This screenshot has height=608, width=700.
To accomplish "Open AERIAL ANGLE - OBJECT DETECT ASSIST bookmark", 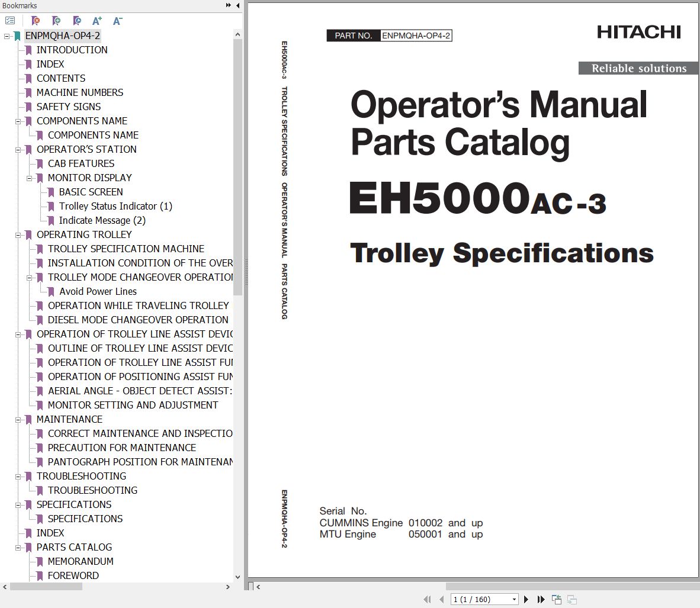I will (140, 391).
